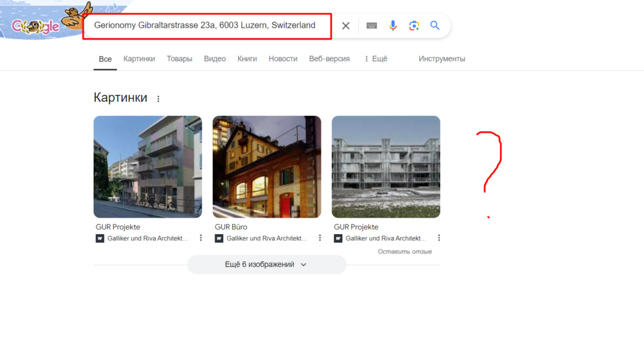Screen dimensions: 644x341
Task: Open first GUR Projekte title link
Action: [x=118, y=226]
